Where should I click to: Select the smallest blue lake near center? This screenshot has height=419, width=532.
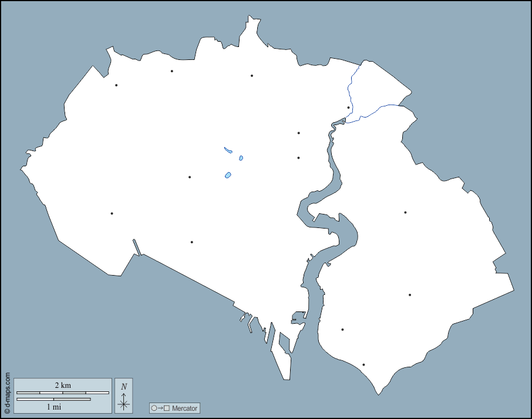coord(241,158)
